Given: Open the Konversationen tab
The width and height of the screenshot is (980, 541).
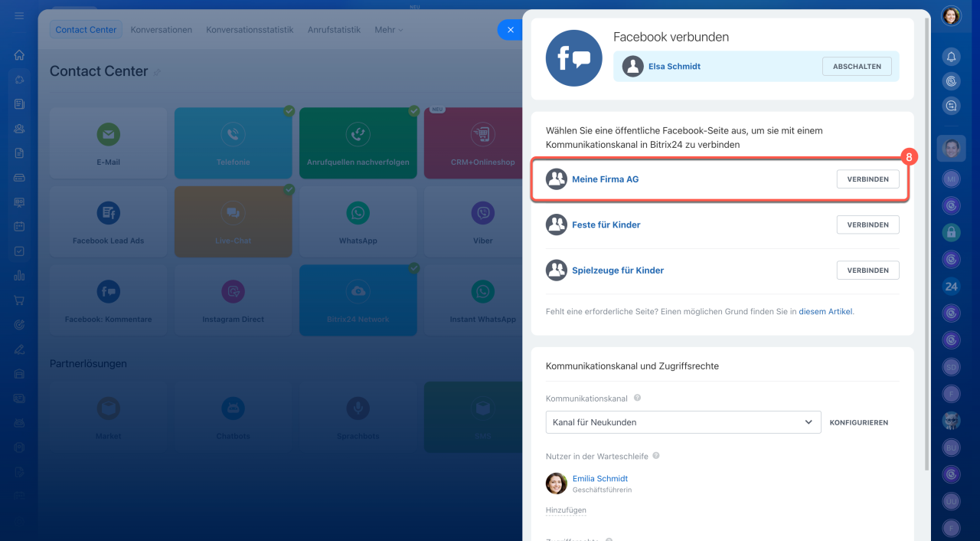Looking at the screenshot, I should [162, 30].
